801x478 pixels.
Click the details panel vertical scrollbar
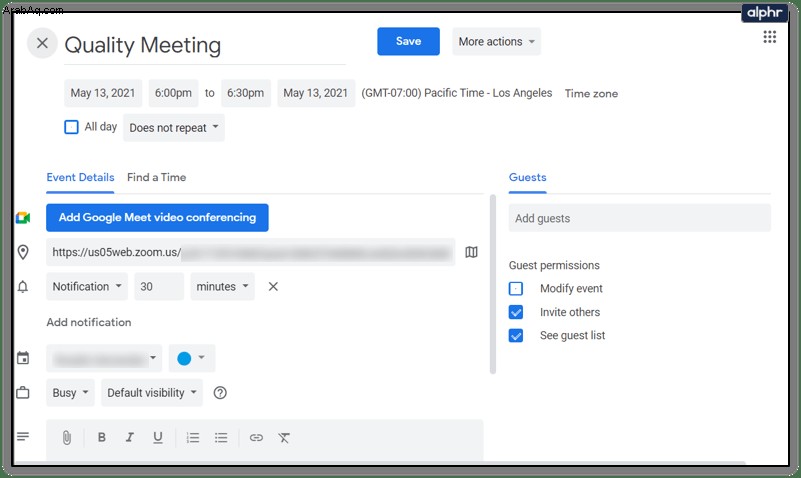(493, 284)
